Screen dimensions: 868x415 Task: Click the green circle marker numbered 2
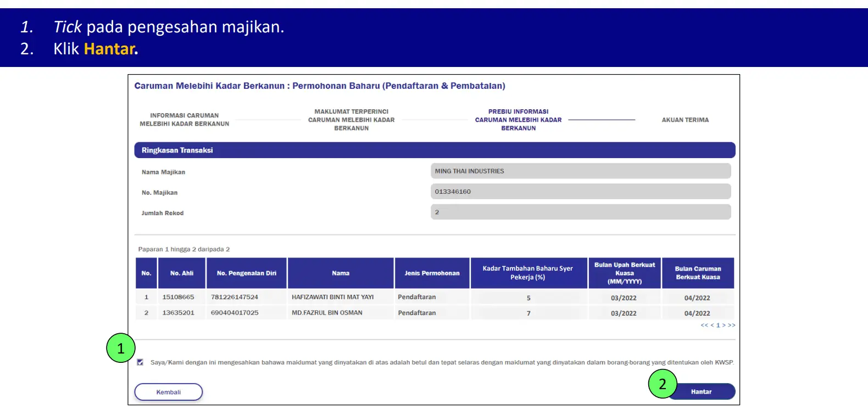pyautogui.click(x=663, y=384)
